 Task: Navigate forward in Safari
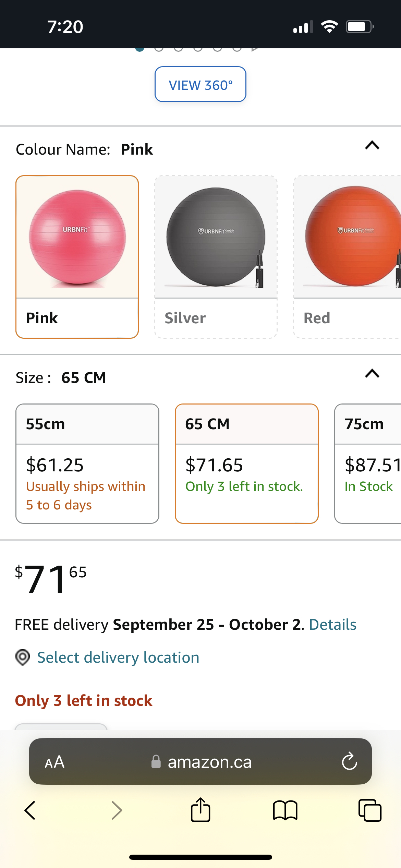117,810
